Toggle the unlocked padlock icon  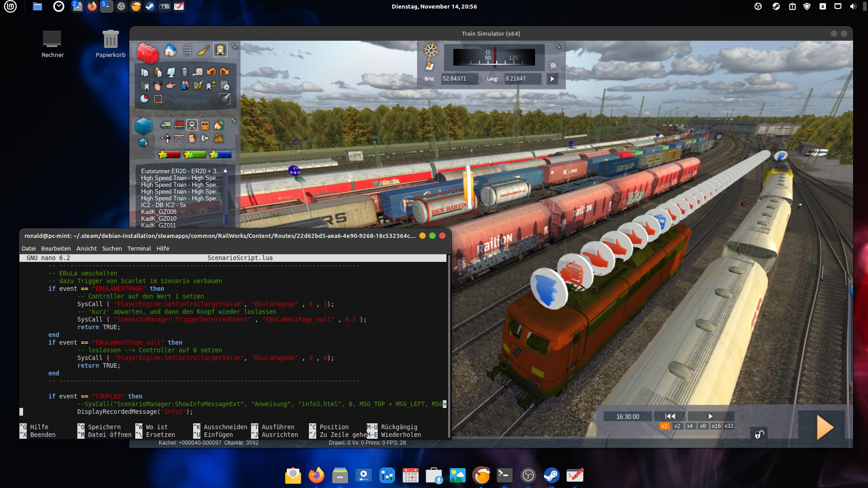pos(759,434)
